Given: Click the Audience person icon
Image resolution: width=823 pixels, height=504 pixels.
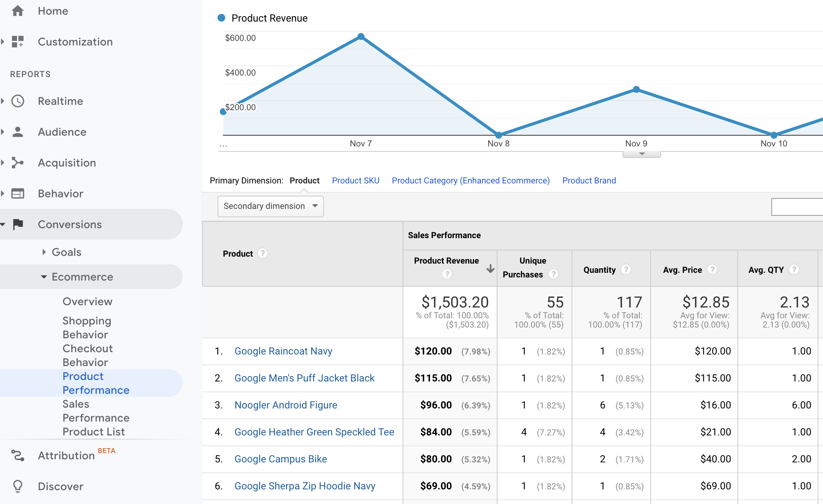Looking at the screenshot, I should click(18, 132).
